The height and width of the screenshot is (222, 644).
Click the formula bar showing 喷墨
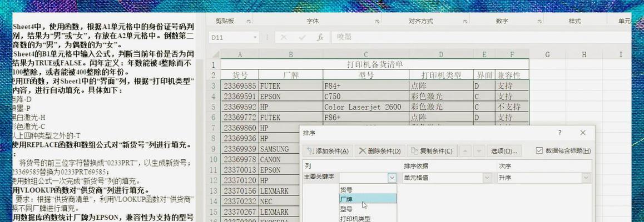point(480,37)
